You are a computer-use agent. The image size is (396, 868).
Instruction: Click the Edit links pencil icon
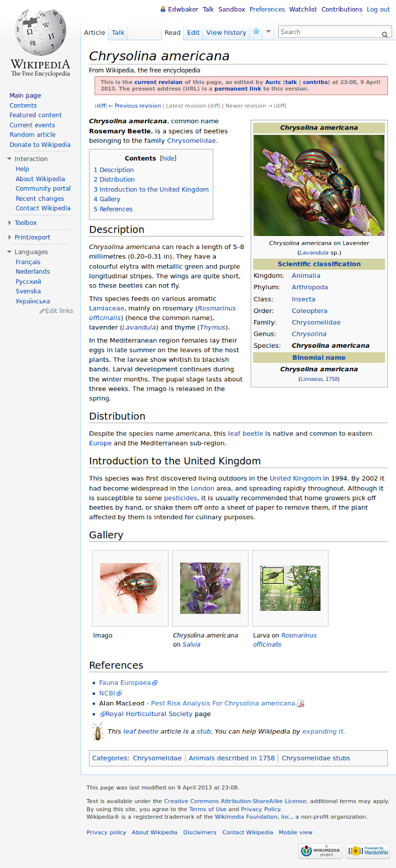[x=42, y=311]
